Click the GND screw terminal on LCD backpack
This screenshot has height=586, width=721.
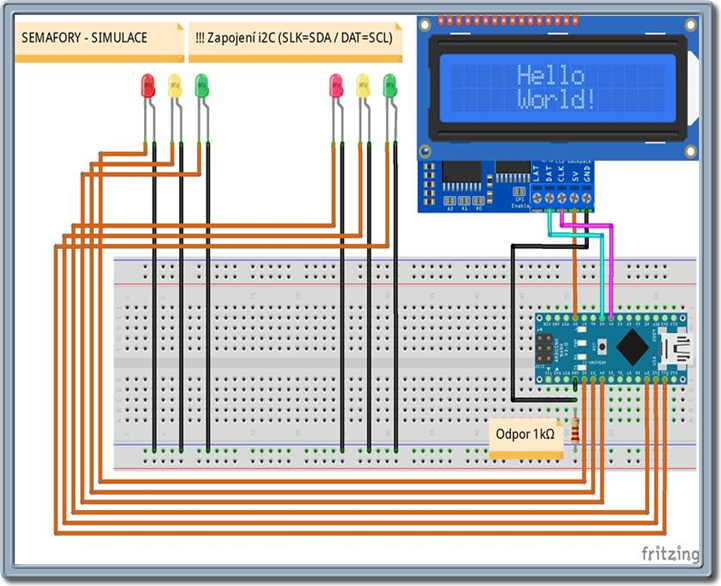coord(586,198)
